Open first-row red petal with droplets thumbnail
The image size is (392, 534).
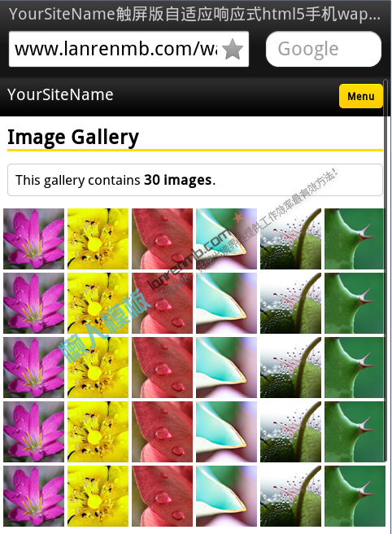pyautogui.click(x=163, y=239)
